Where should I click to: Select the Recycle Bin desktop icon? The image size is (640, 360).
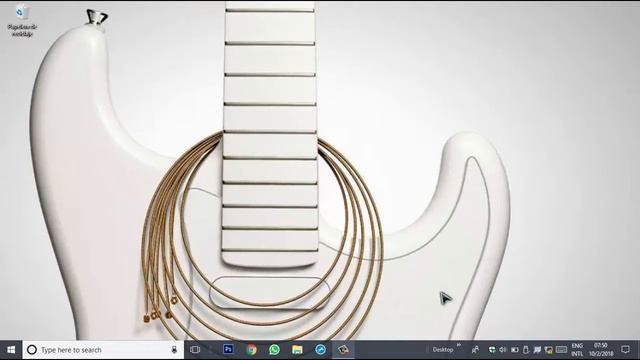coord(22,20)
